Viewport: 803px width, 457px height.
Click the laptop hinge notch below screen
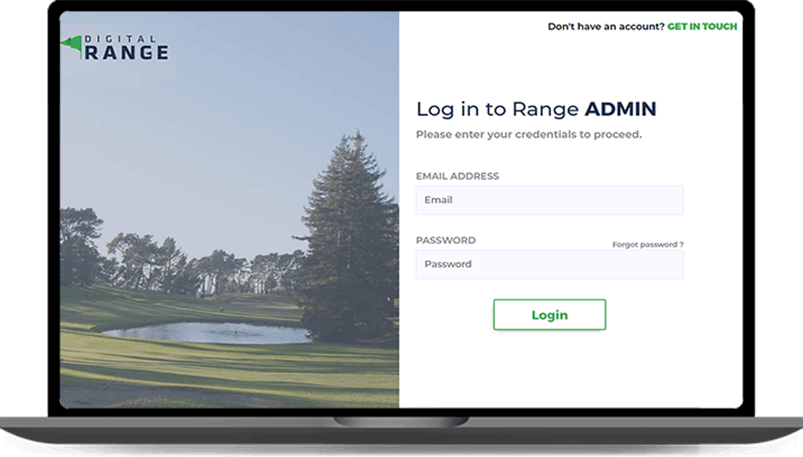coord(401,422)
